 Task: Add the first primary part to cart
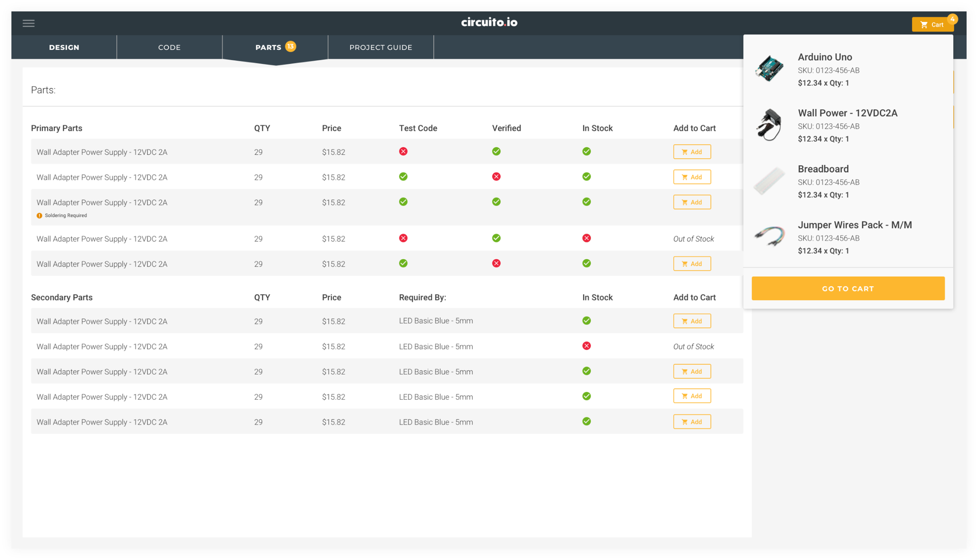point(691,152)
